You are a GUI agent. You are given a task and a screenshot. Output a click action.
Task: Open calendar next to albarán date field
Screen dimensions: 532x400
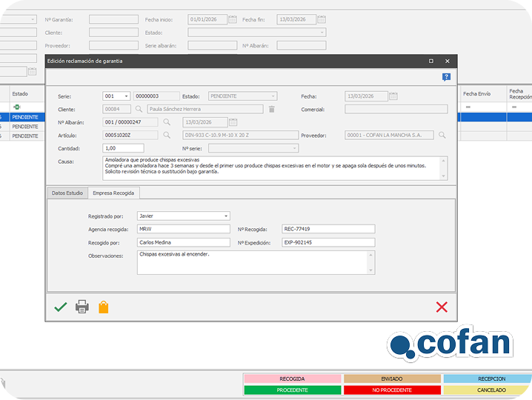pos(233,121)
